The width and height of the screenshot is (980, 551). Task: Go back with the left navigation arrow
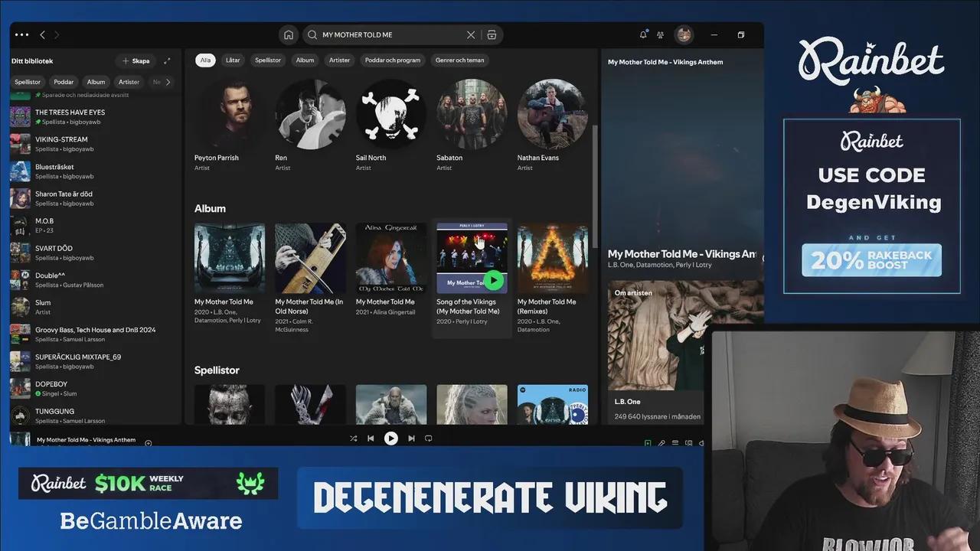(42, 34)
